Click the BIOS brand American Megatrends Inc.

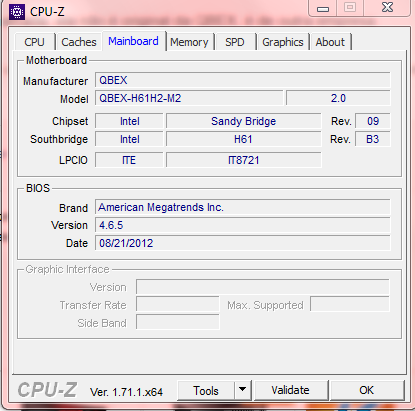point(243,207)
